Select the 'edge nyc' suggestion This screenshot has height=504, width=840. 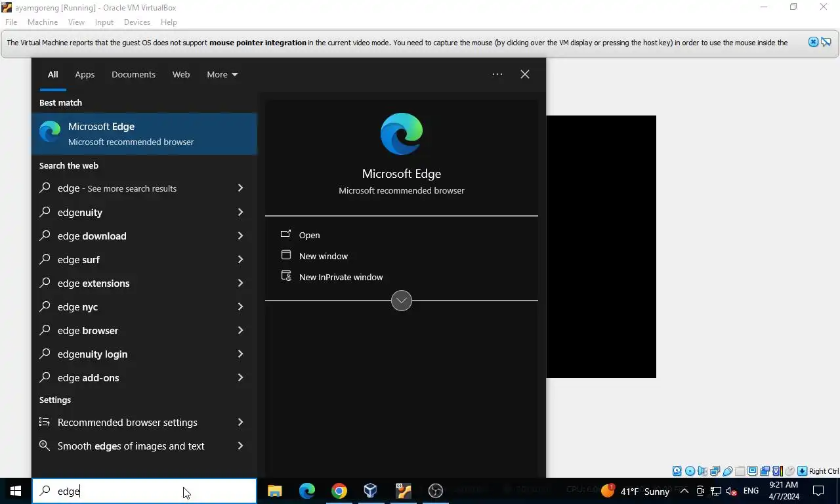tap(144, 306)
